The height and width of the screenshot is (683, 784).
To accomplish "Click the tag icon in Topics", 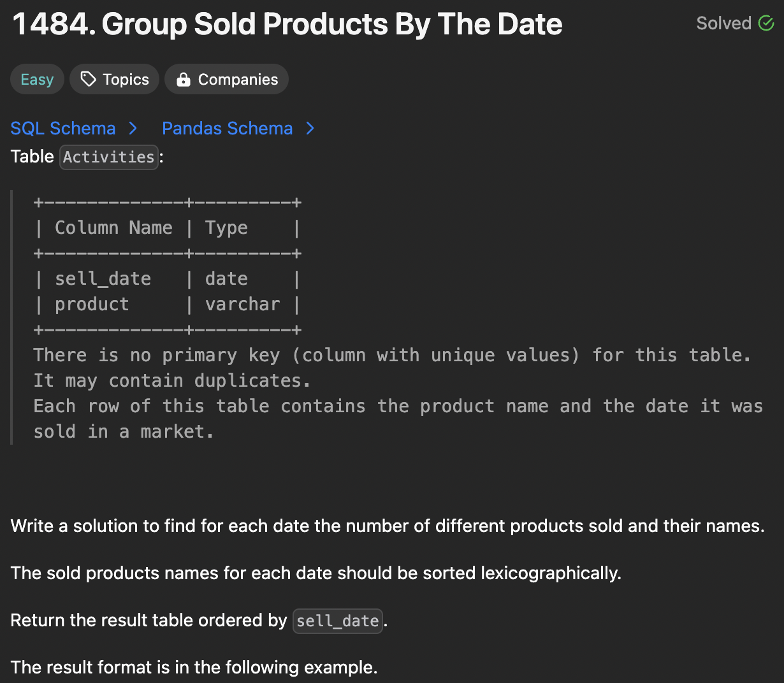I will coord(88,79).
